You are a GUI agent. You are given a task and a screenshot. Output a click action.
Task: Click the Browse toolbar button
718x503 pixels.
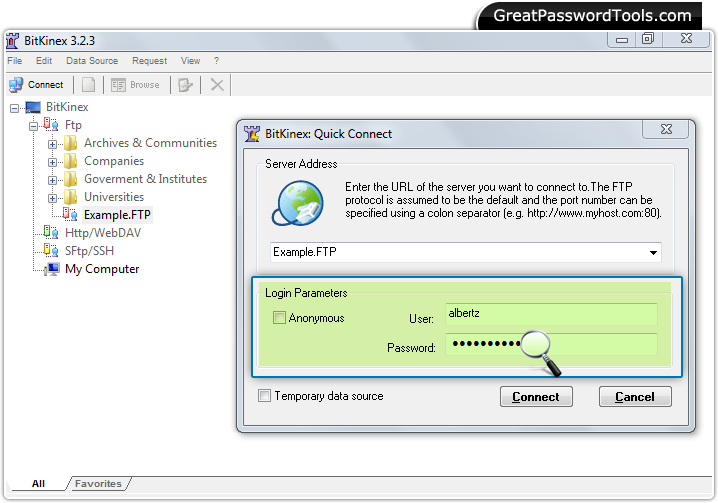click(136, 85)
